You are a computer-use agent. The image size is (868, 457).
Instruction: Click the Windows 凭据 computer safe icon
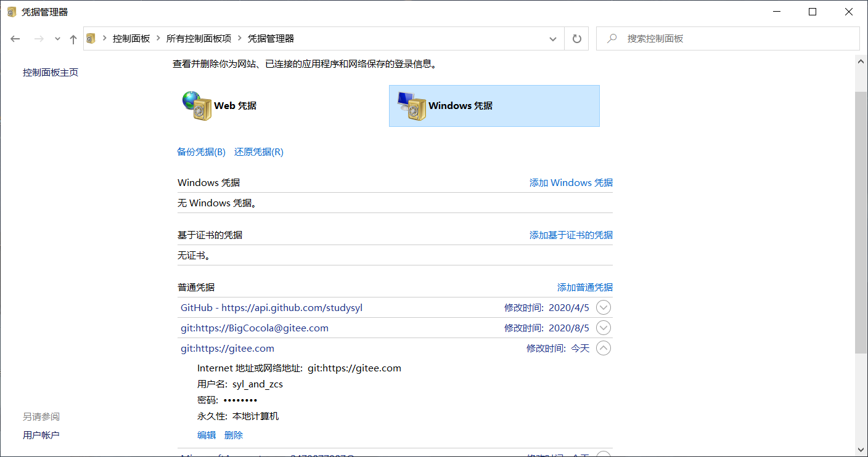412,106
